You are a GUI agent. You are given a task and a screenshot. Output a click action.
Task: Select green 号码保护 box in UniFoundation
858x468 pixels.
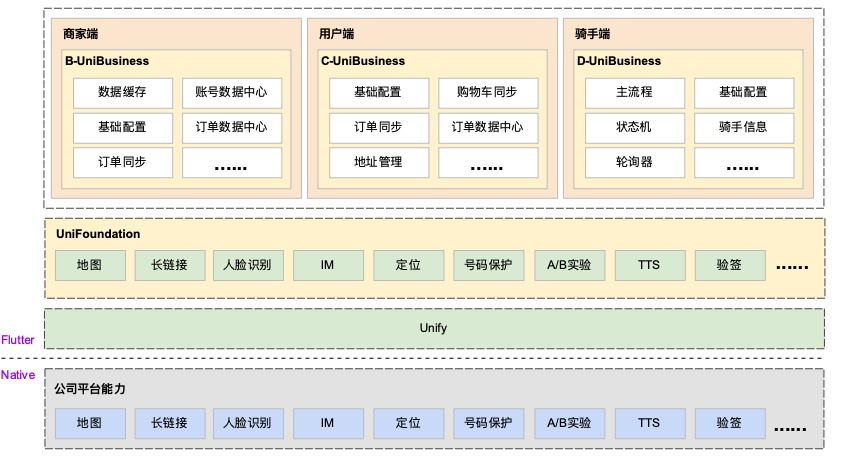tap(489, 265)
